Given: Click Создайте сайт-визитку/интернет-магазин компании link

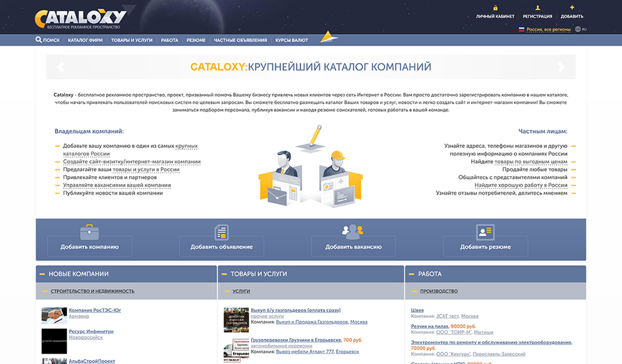Looking at the screenshot, I should coord(132,161).
